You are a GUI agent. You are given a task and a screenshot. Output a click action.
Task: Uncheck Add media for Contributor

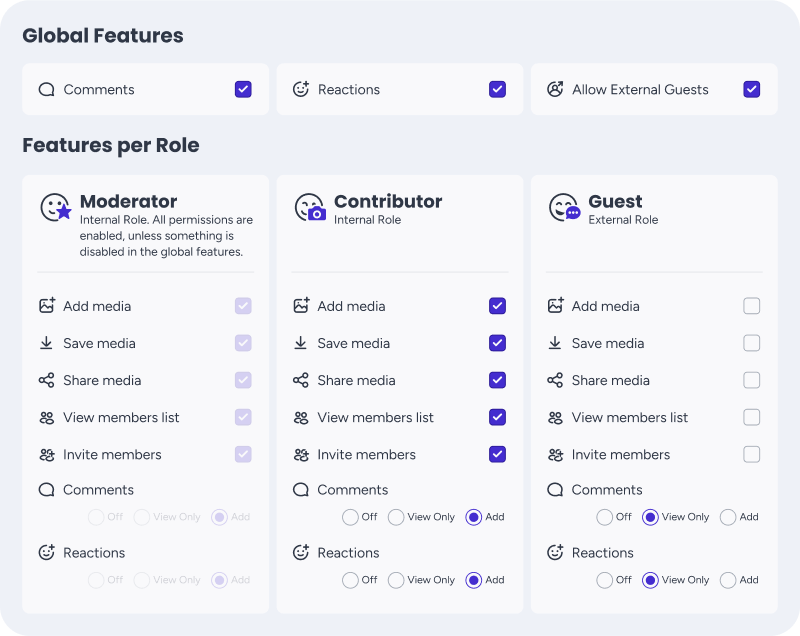click(497, 306)
